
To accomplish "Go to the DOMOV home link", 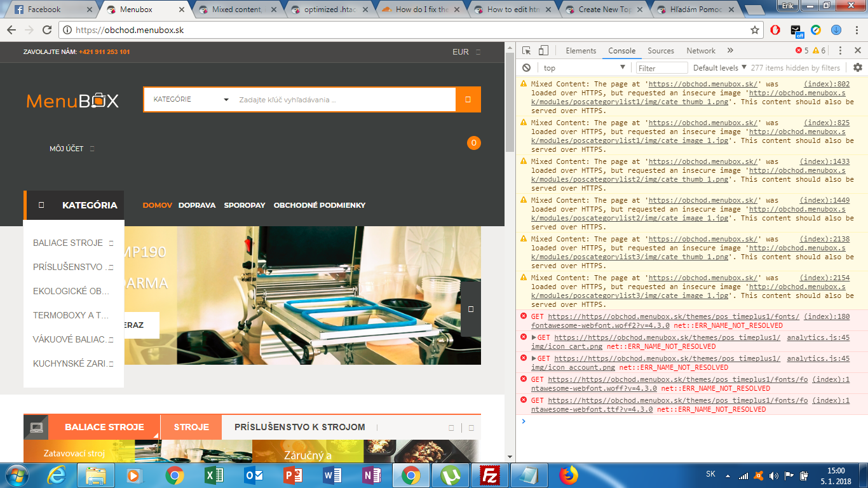I will [x=158, y=205].
